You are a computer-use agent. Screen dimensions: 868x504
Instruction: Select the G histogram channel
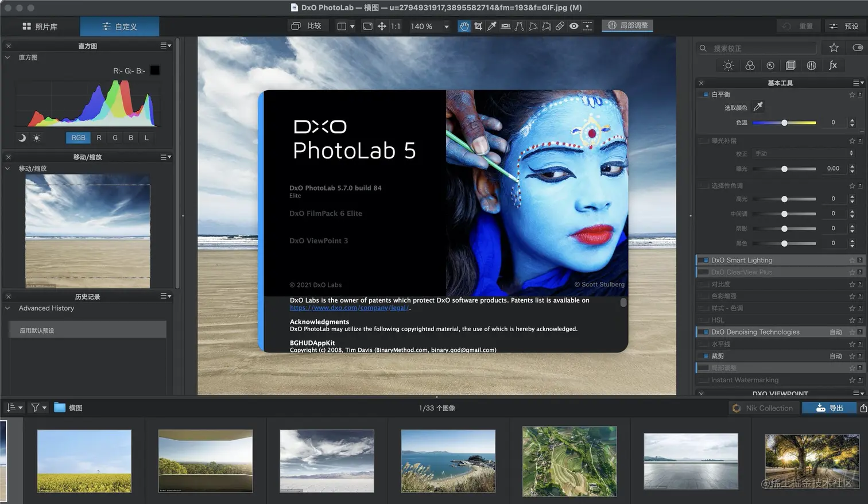point(115,138)
